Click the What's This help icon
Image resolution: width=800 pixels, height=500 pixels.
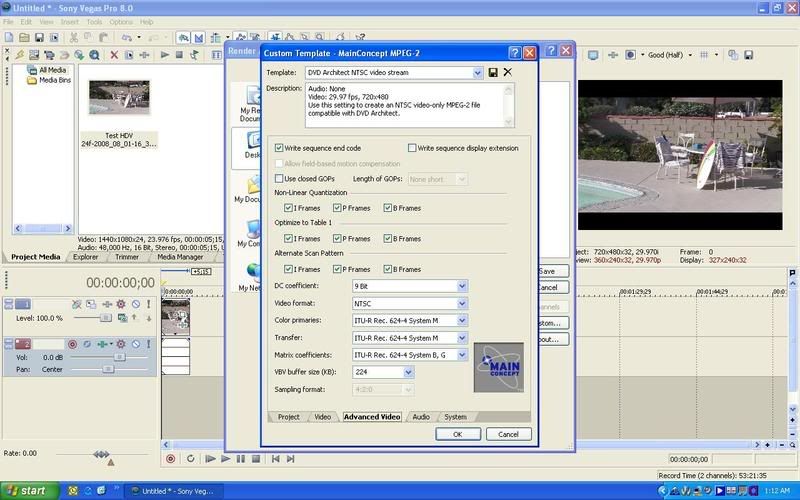pos(361,37)
